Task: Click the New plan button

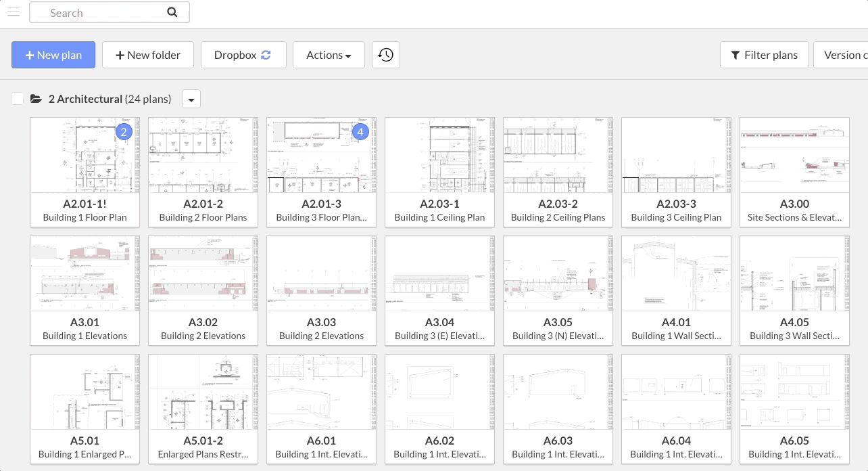Action: tap(53, 55)
